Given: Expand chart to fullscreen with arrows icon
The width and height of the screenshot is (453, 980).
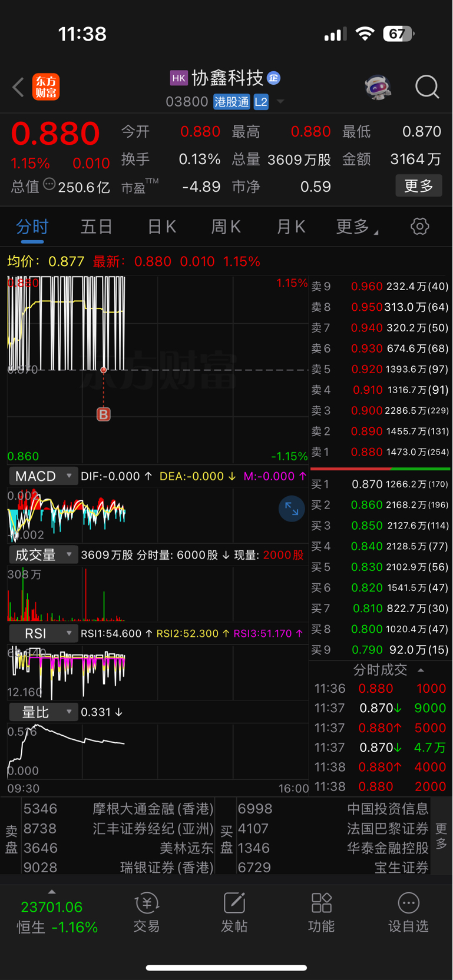Looking at the screenshot, I should [x=292, y=509].
